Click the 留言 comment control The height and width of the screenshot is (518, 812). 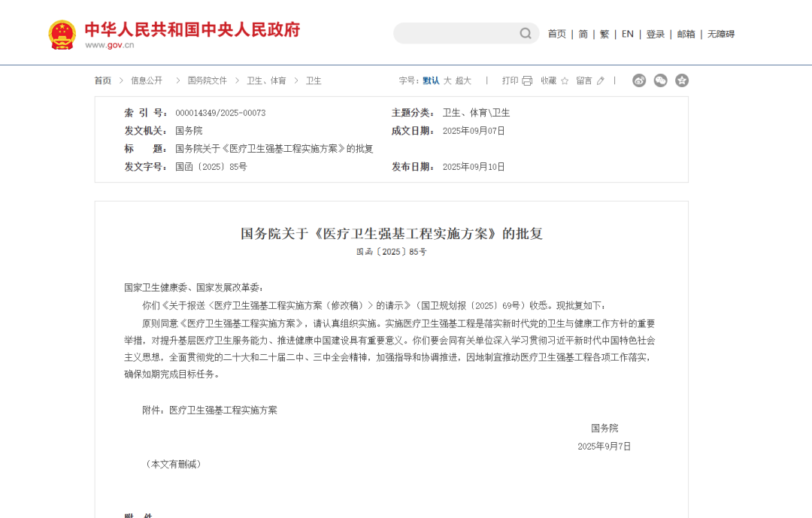(585, 80)
